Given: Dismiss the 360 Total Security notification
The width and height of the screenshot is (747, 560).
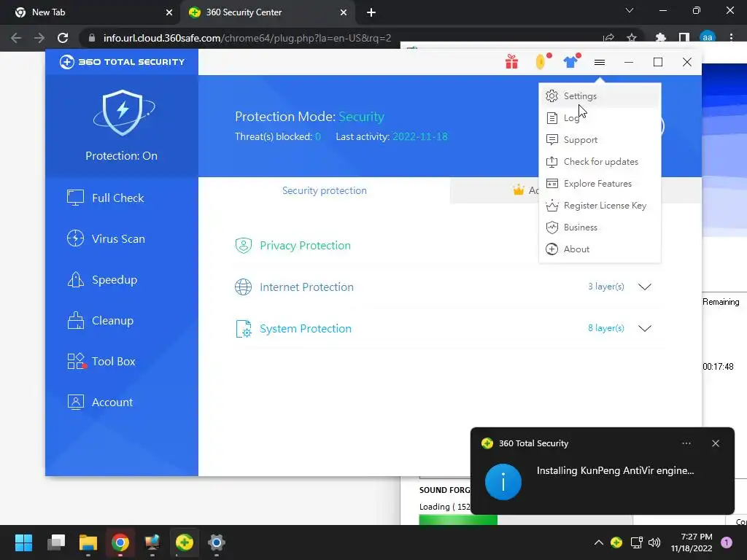Looking at the screenshot, I should [x=715, y=443].
